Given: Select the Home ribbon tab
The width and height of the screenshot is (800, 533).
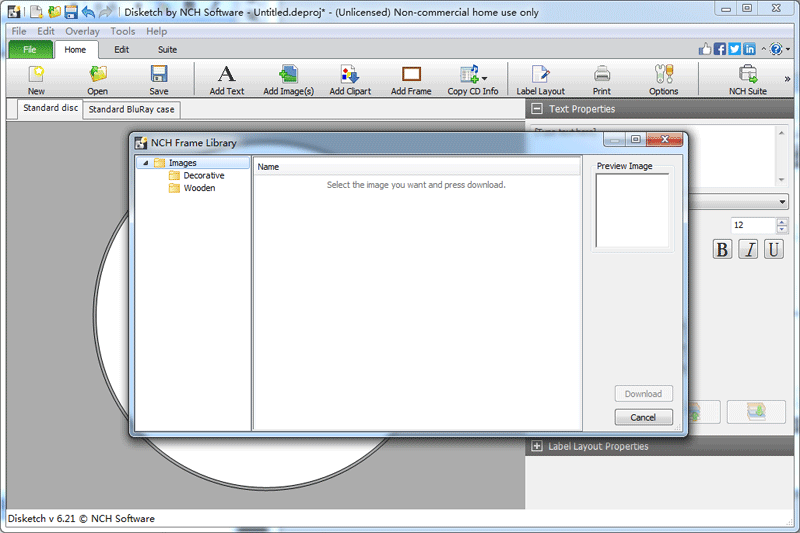Looking at the screenshot, I should [75, 49].
